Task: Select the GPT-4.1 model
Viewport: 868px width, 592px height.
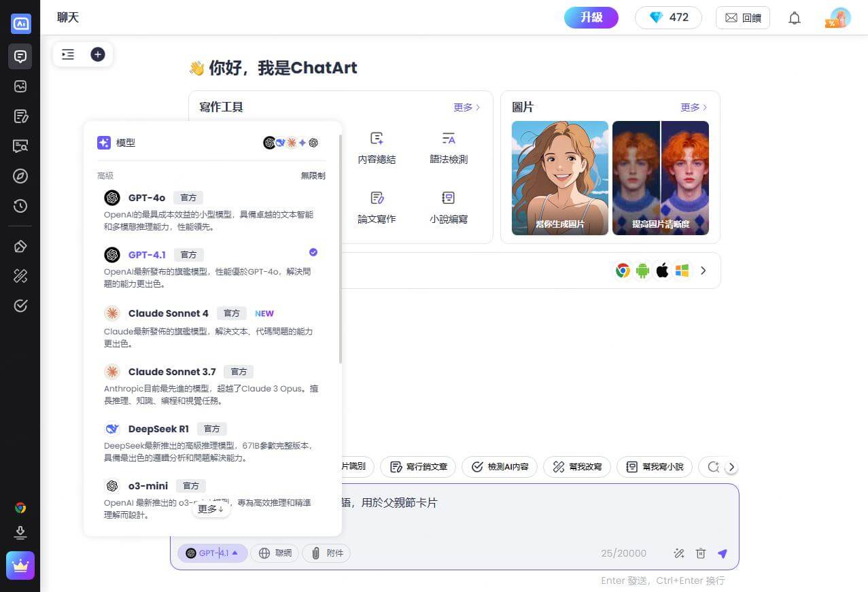Action: click(x=211, y=268)
